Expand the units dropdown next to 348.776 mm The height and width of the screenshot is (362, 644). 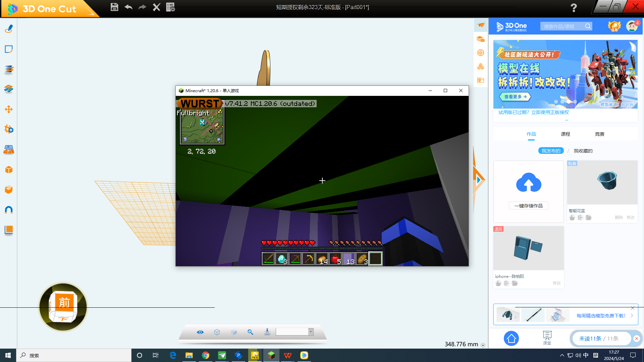pyautogui.click(x=483, y=345)
